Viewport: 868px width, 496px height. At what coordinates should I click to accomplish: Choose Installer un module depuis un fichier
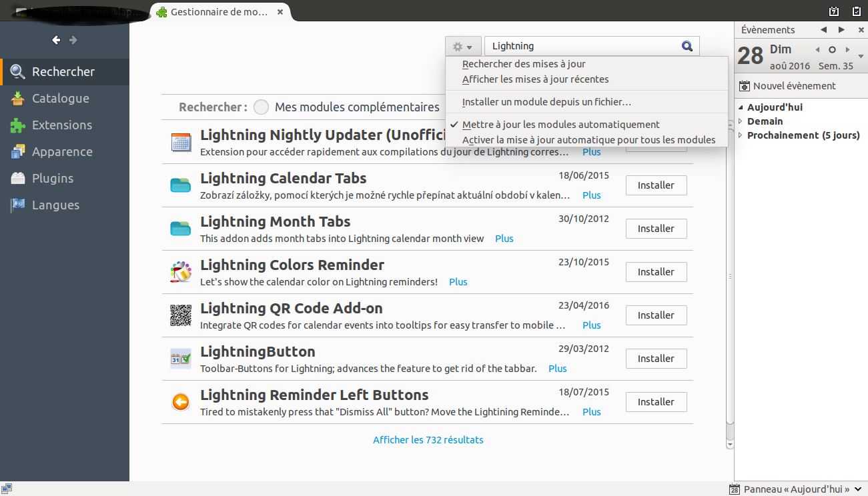586,102
